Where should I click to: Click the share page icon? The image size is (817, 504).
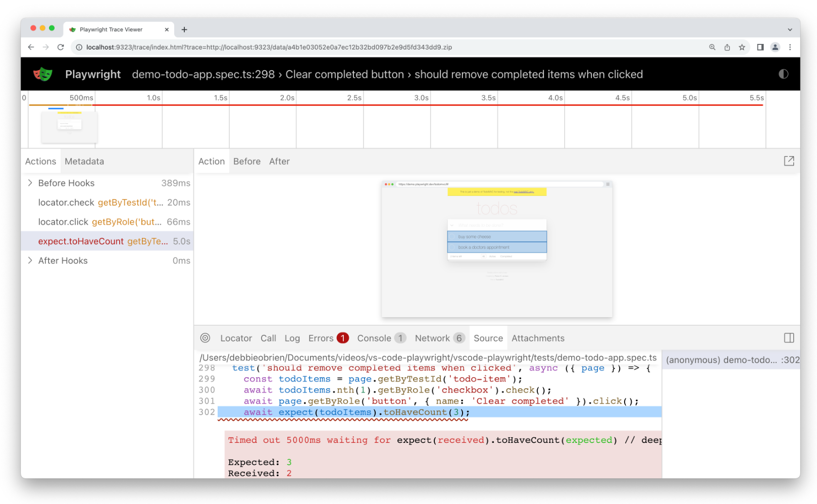click(x=727, y=47)
